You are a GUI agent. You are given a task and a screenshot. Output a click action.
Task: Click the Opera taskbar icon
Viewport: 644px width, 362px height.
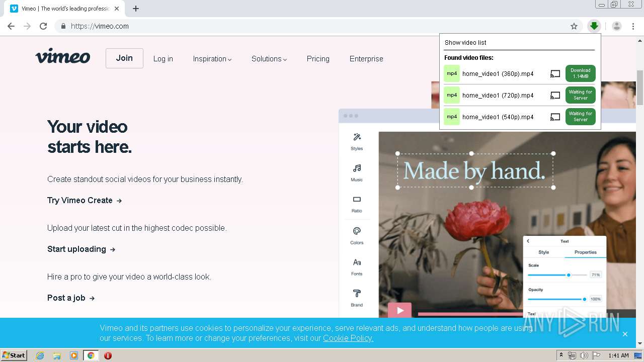[x=108, y=355]
